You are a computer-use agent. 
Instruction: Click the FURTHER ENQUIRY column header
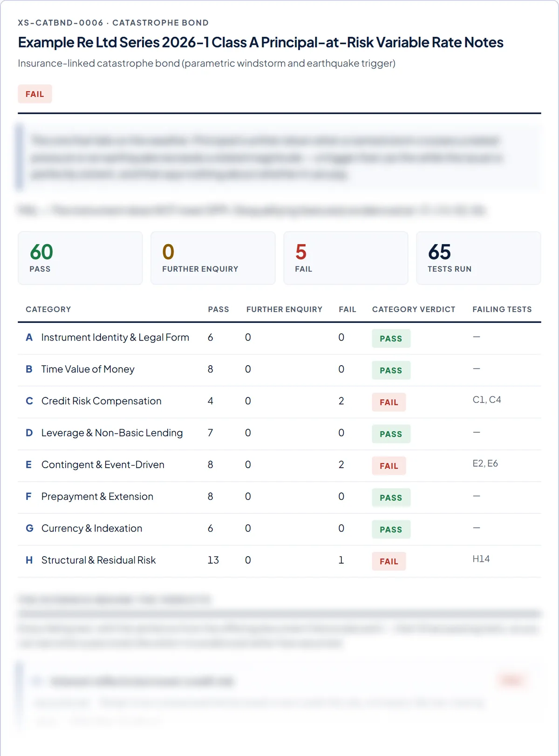click(284, 309)
